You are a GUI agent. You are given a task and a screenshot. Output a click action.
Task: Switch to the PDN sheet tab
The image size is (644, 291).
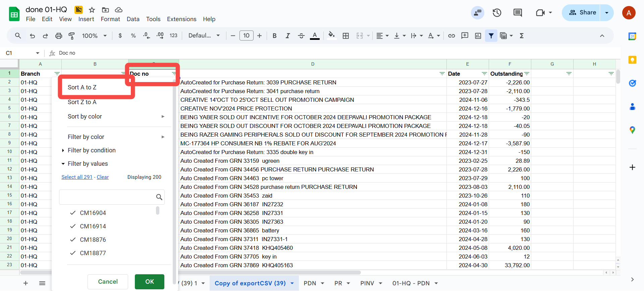pos(310,283)
